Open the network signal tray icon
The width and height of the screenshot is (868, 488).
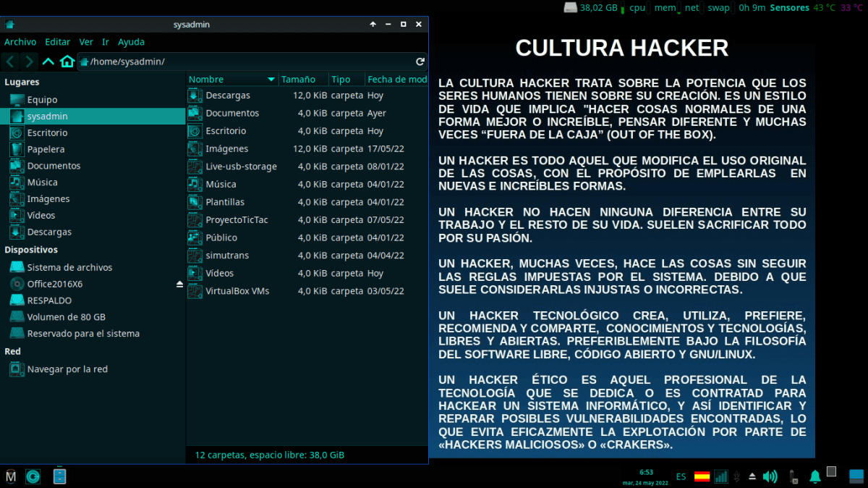coord(721,476)
